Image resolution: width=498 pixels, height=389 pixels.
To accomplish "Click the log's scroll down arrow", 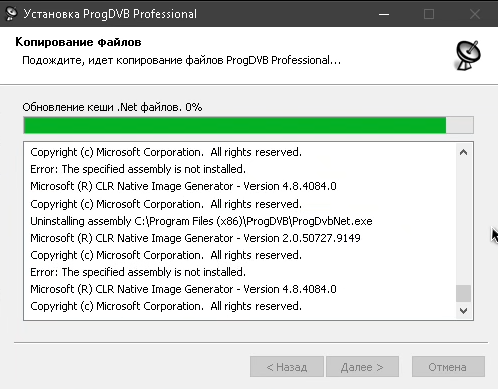I will (463, 311).
